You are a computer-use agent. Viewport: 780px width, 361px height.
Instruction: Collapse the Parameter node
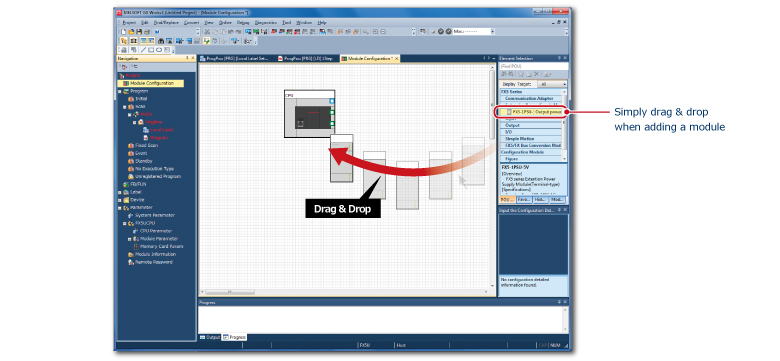click(x=120, y=207)
